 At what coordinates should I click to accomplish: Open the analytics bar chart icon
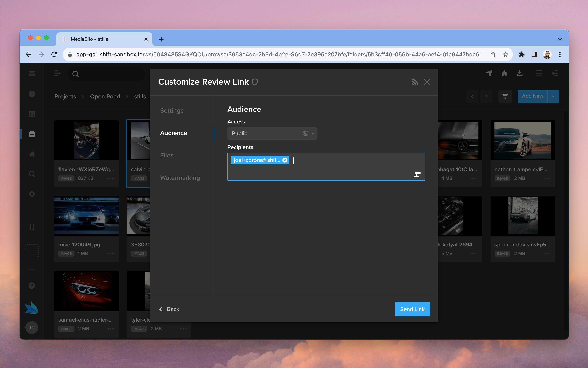click(x=32, y=114)
